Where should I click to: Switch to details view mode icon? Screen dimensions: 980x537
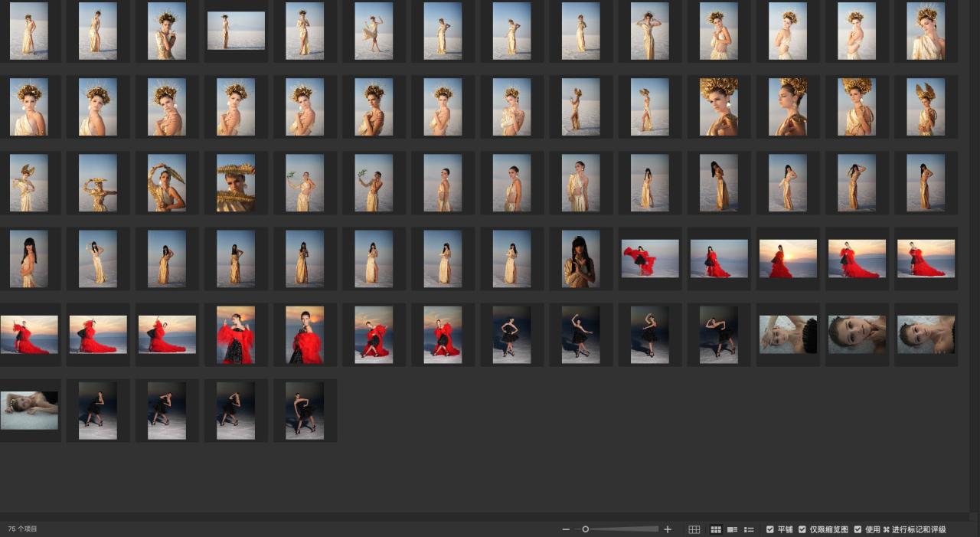coord(732,529)
